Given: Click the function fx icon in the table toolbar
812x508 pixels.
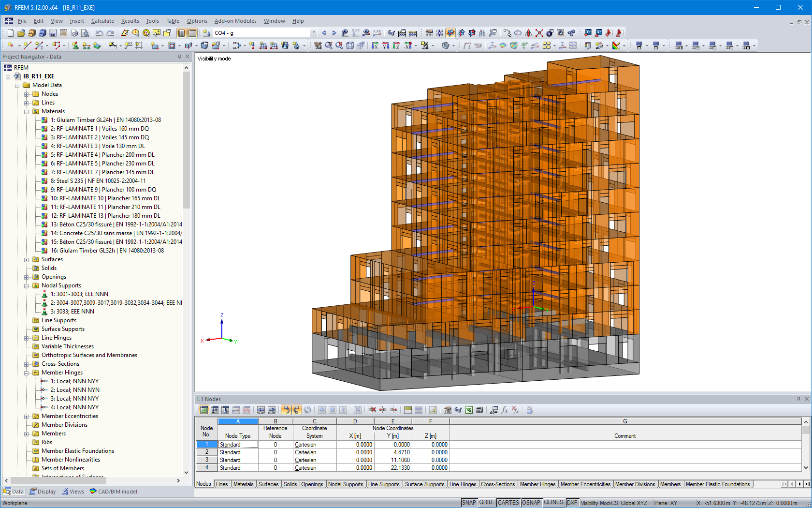Looking at the screenshot, I should pyautogui.click(x=504, y=410).
